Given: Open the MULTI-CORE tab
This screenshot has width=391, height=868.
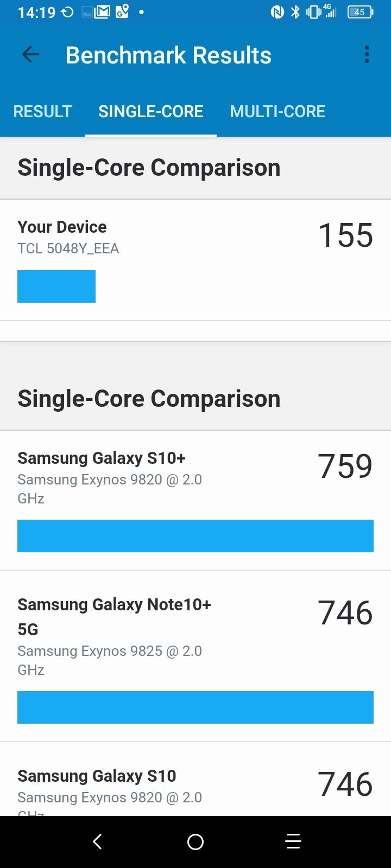Looking at the screenshot, I should pyautogui.click(x=278, y=112).
